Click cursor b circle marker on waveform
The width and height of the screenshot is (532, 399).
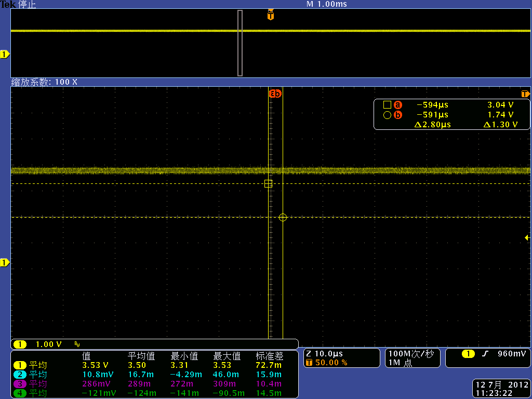pyautogui.click(x=283, y=217)
